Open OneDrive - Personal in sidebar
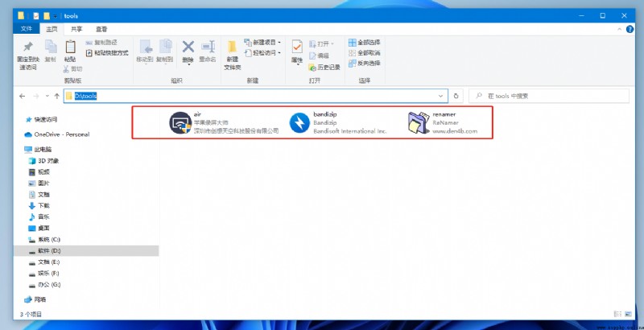This screenshot has width=644, height=330. (x=57, y=134)
